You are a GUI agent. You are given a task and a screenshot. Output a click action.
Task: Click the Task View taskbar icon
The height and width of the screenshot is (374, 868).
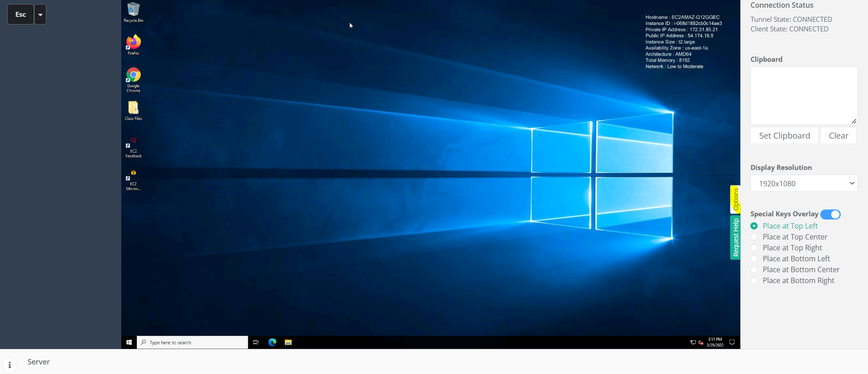256,342
